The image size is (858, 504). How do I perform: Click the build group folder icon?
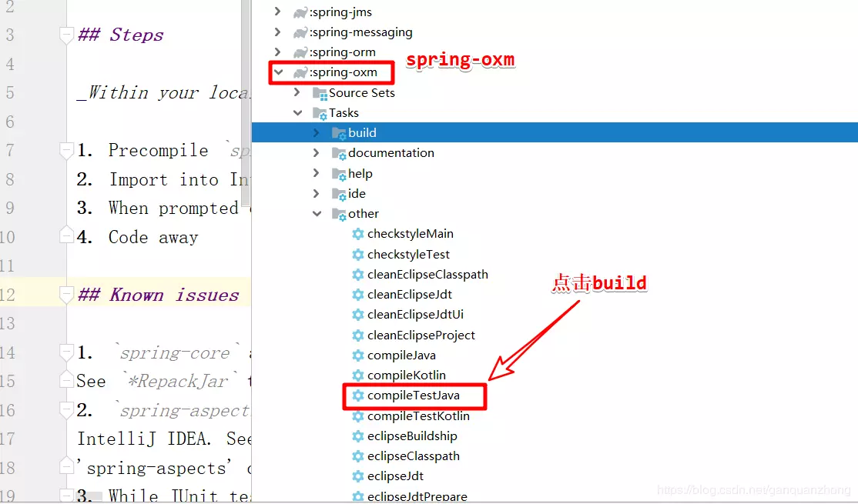[x=339, y=133]
